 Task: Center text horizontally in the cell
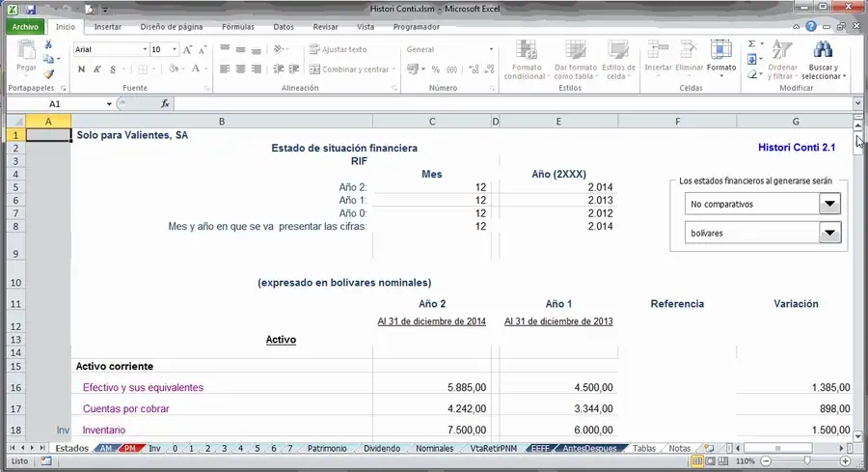[240, 69]
